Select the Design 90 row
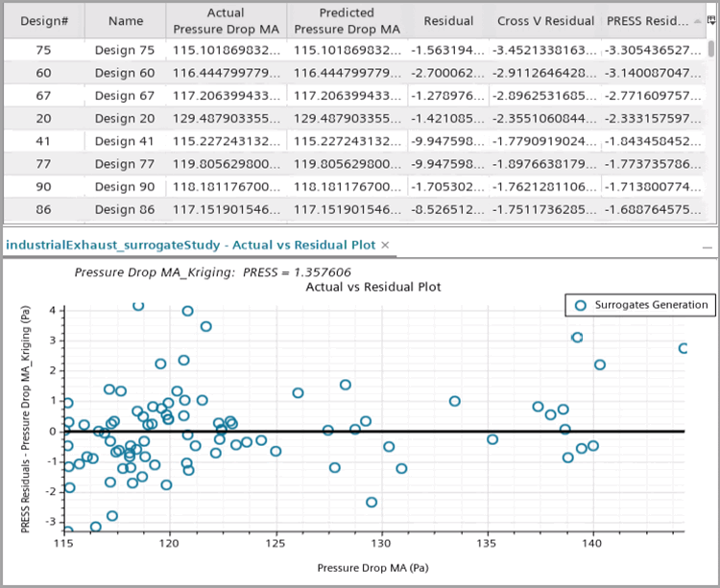This screenshot has height=588, width=720. pos(125,186)
